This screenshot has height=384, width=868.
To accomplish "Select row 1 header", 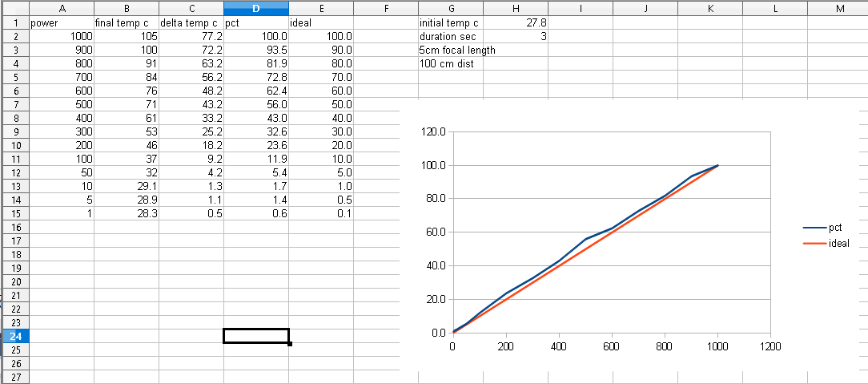I will (x=15, y=23).
